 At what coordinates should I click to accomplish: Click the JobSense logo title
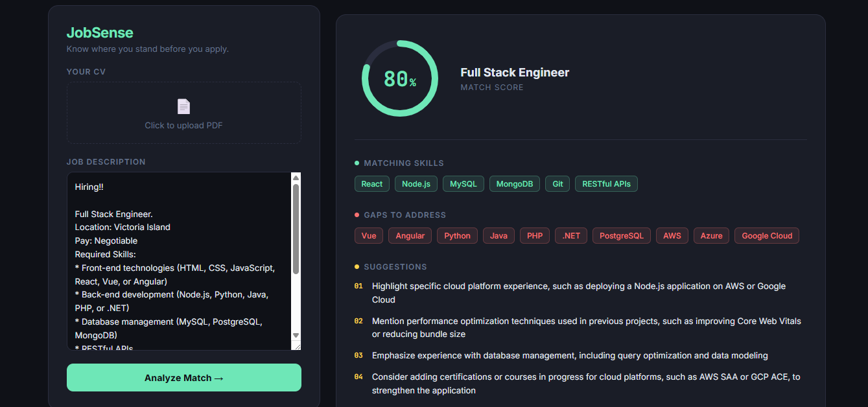pyautogui.click(x=100, y=33)
